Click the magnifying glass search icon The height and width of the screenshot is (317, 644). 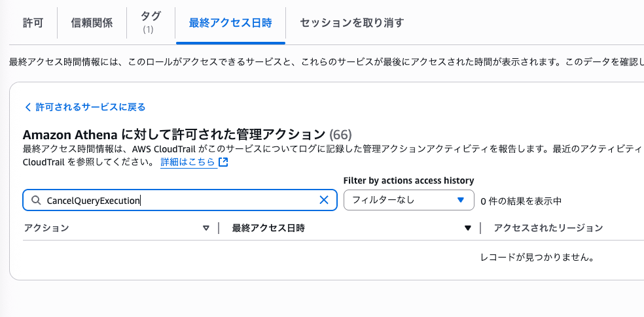point(36,200)
